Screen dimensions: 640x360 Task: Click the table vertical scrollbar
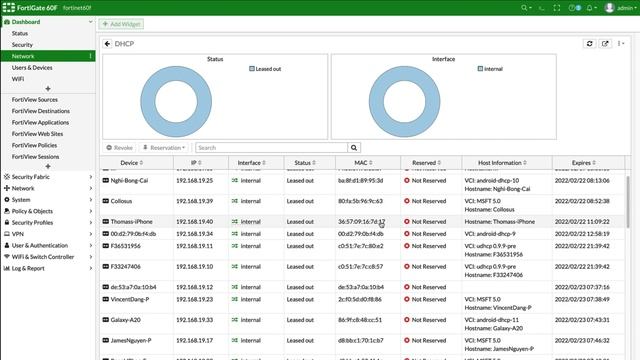point(628,202)
